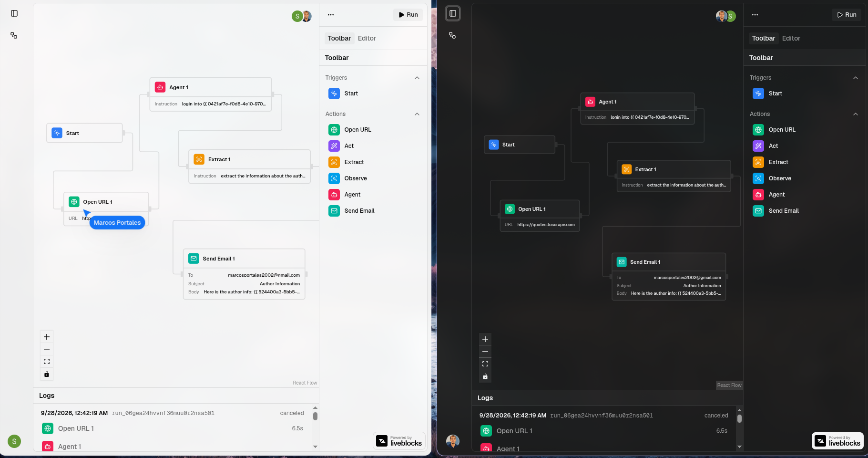Fit view on the dark canvas
Image resolution: width=868 pixels, height=458 pixels.
(485, 364)
